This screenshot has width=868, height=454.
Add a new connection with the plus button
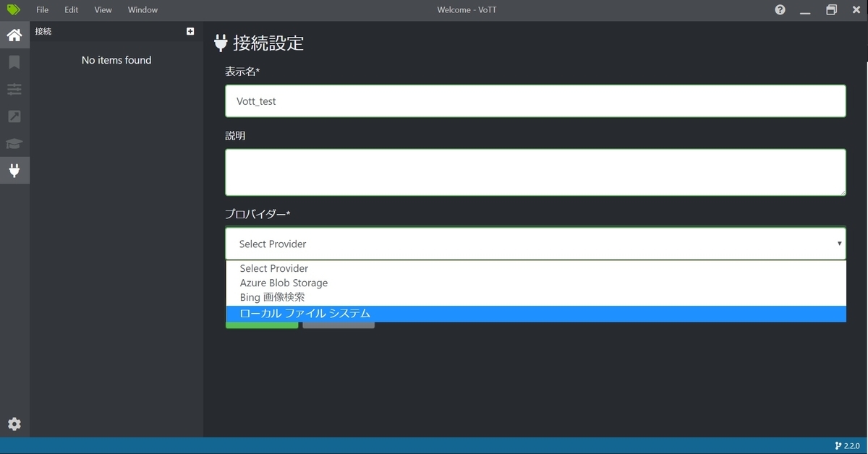click(190, 30)
